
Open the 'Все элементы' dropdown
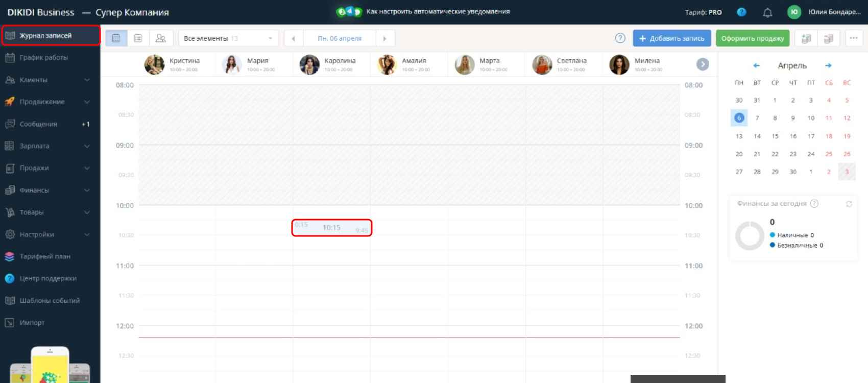pos(228,38)
